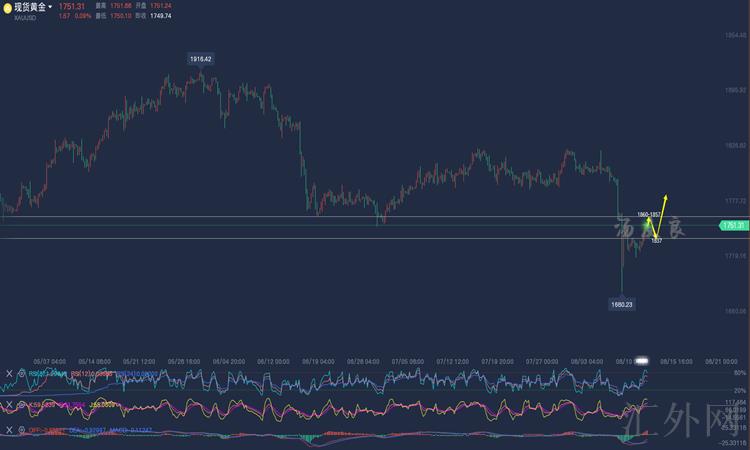Click the 1777.72 price axis label
The height and width of the screenshot is (450, 750).
(x=736, y=201)
